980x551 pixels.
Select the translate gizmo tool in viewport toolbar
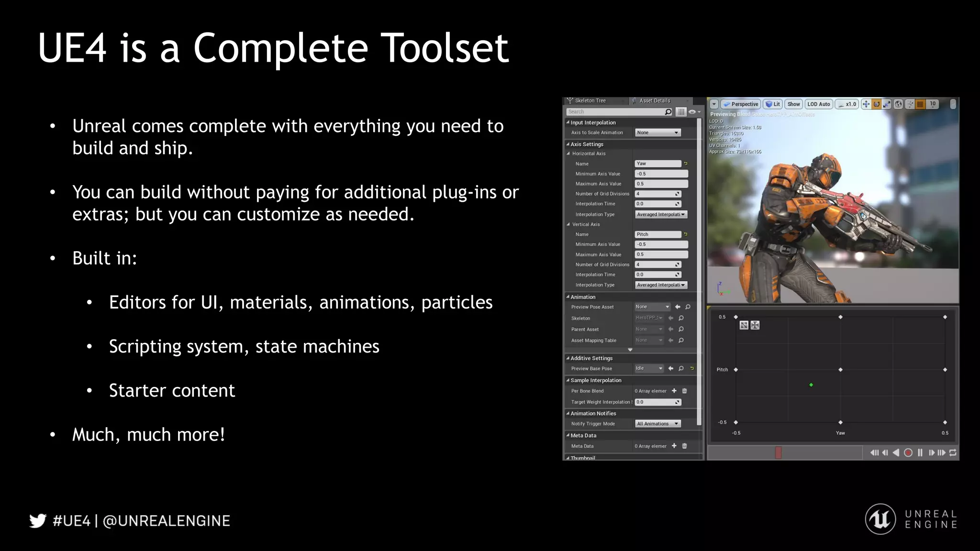(x=866, y=104)
